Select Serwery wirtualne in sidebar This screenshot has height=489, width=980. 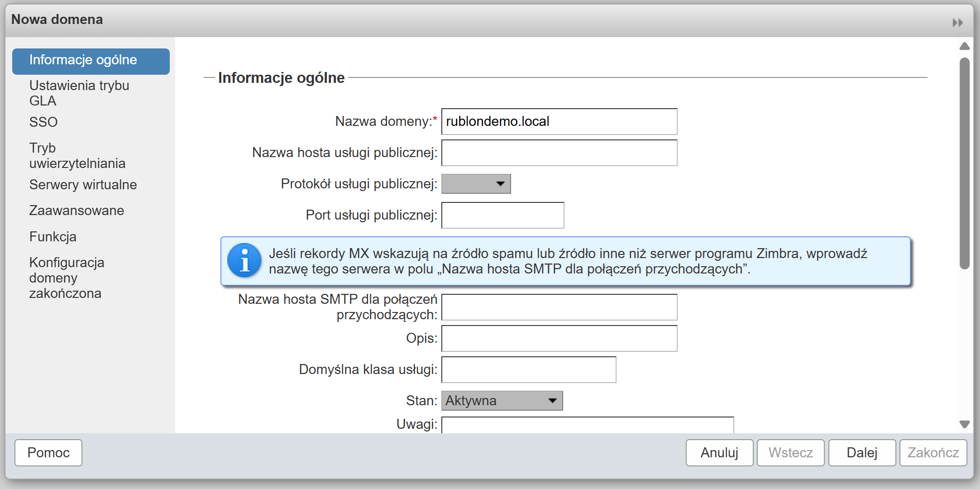tap(83, 185)
